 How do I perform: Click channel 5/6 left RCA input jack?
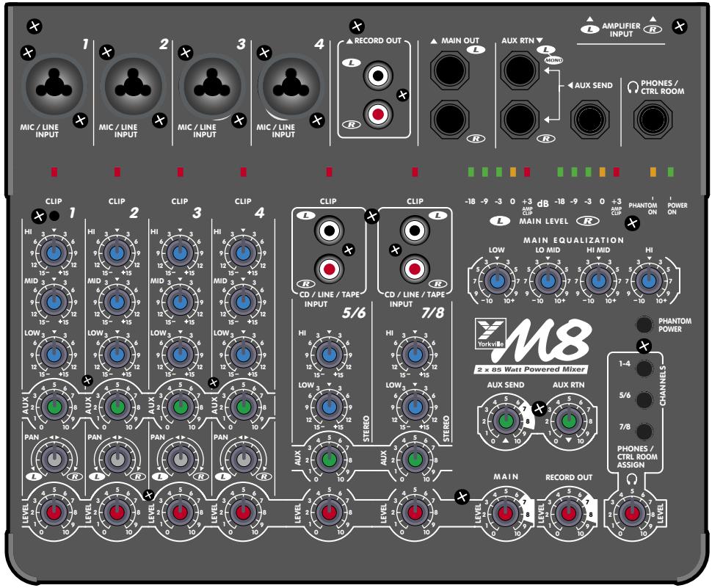[x=330, y=231]
